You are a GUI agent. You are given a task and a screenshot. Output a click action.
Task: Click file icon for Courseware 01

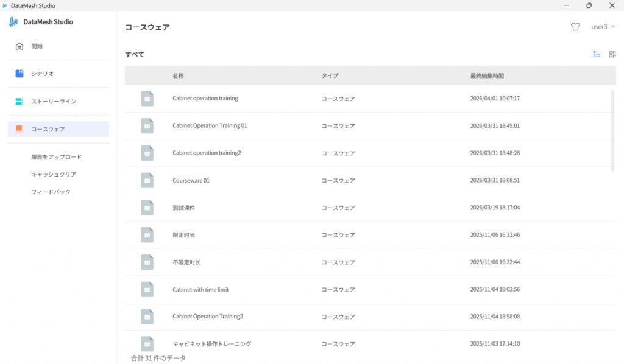[x=147, y=180]
